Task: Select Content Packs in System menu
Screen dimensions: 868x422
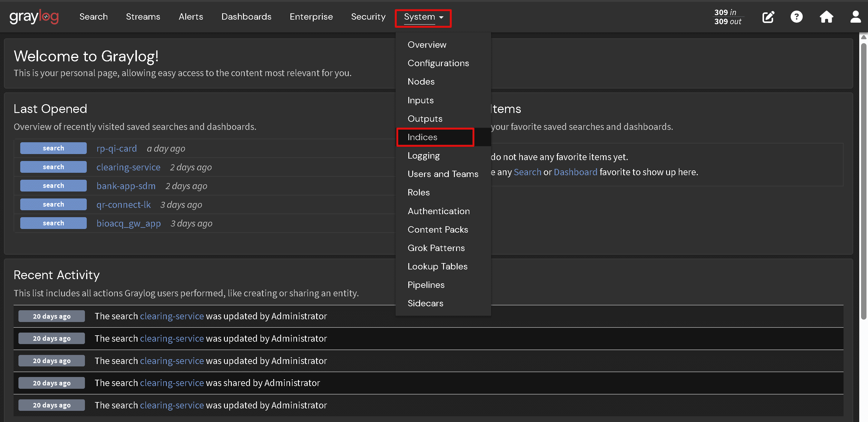Action: (x=443, y=230)
